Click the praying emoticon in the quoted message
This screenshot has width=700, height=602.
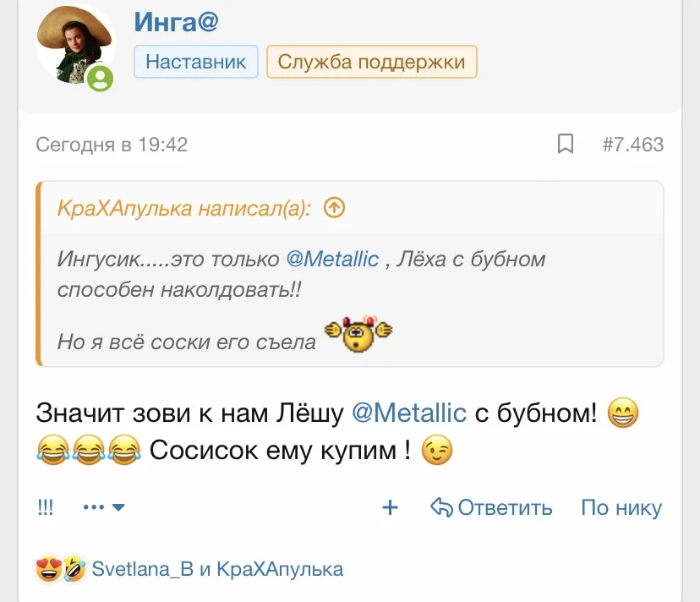click(359, 336)
